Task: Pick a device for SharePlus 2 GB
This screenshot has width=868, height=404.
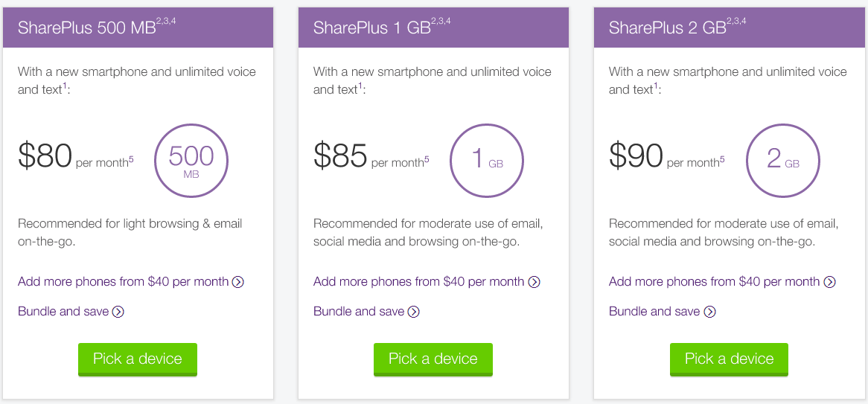Action: [x=729, y=359]
